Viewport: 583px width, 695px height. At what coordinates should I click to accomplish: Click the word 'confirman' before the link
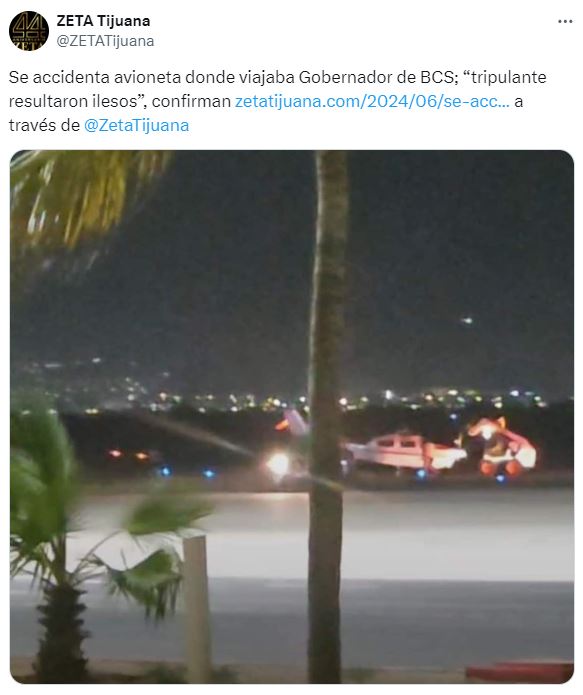point(192,102)
